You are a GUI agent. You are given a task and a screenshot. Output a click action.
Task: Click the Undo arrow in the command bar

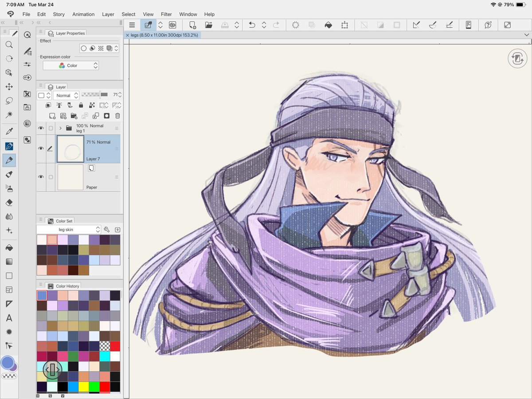tap(252, 25)
